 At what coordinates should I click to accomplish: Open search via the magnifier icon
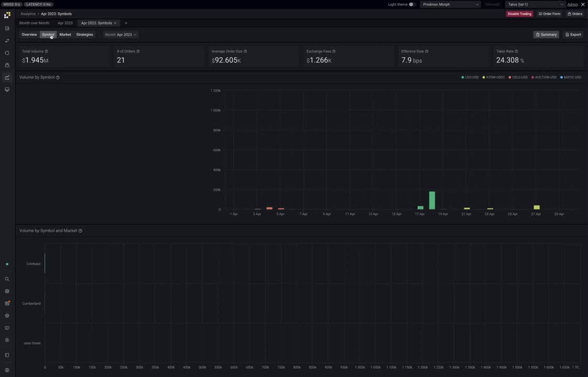click(x=7, y=279)
